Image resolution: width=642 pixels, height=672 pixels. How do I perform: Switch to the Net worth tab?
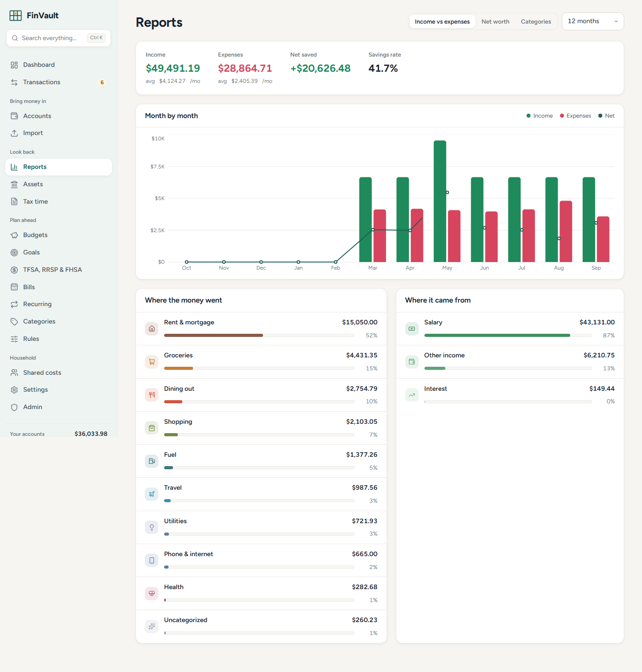pos(495,22)
